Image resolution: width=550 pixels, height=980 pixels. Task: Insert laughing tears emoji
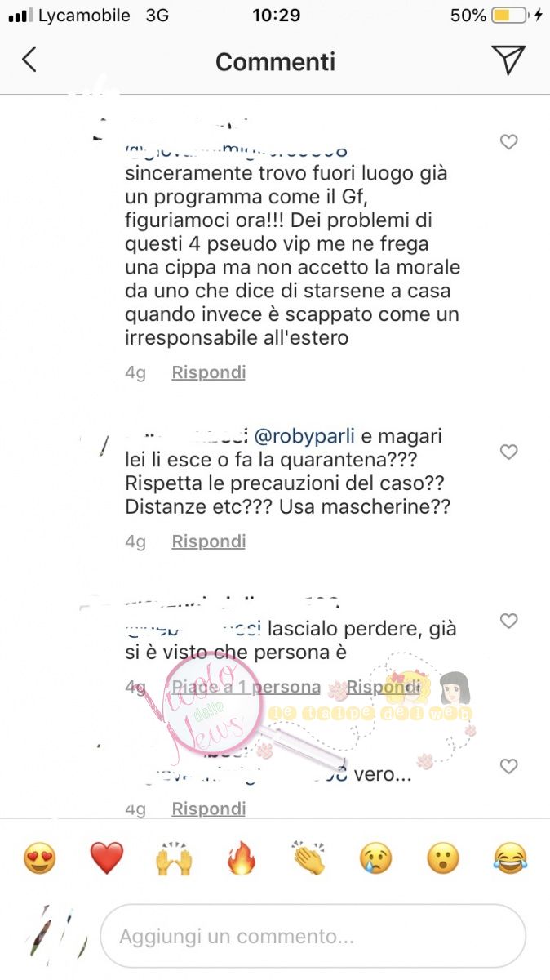(x=511, y=858)
